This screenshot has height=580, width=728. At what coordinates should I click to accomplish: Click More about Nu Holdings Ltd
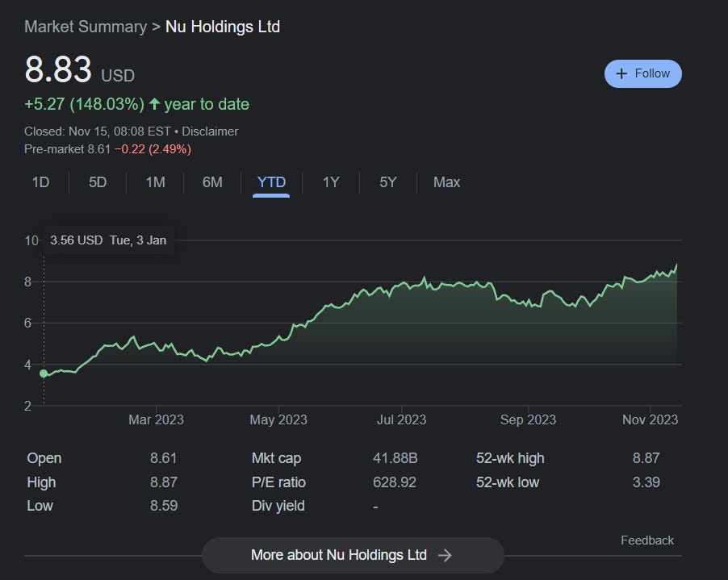[x=353, y=556]
